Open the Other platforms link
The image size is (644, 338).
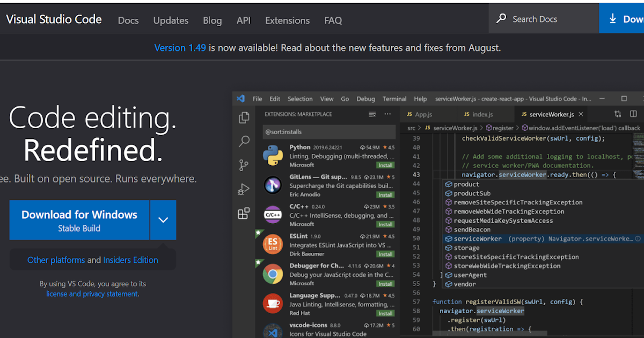click(56, 260)
